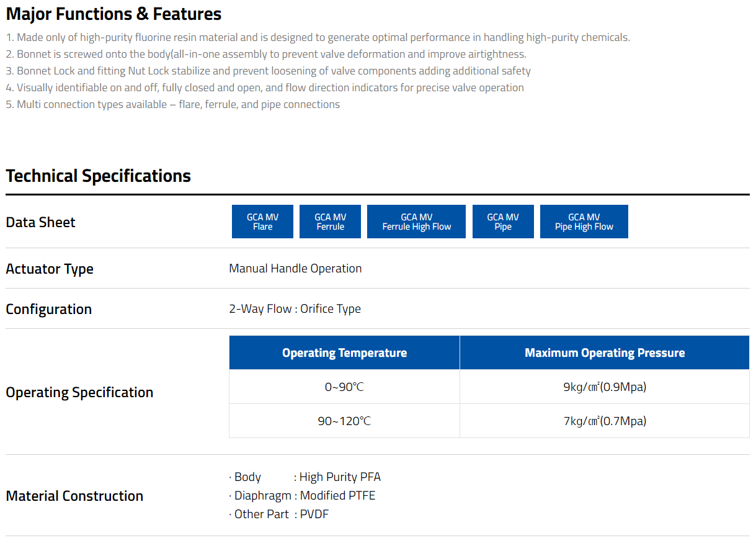Open the GCA MV Ferrule data sheet
Image resolution: width=756 pixels, height=543 pixels.
[x=331, y=222]
